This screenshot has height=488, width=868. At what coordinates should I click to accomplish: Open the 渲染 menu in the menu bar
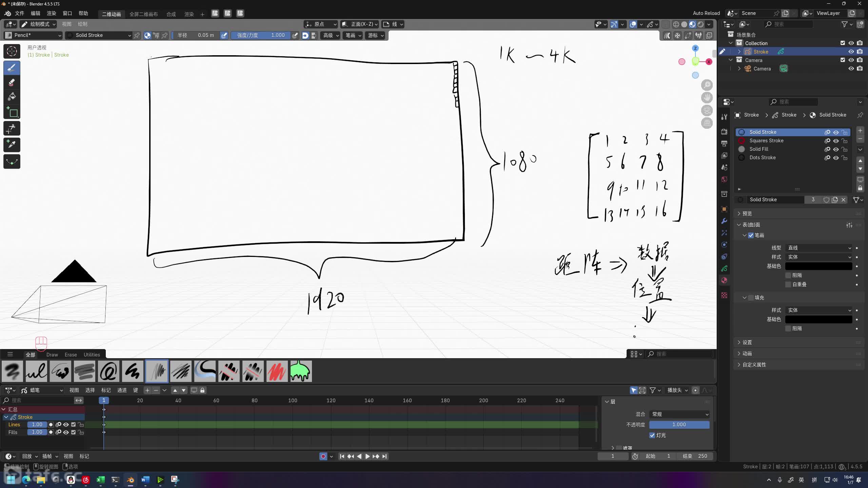(51, 13)
